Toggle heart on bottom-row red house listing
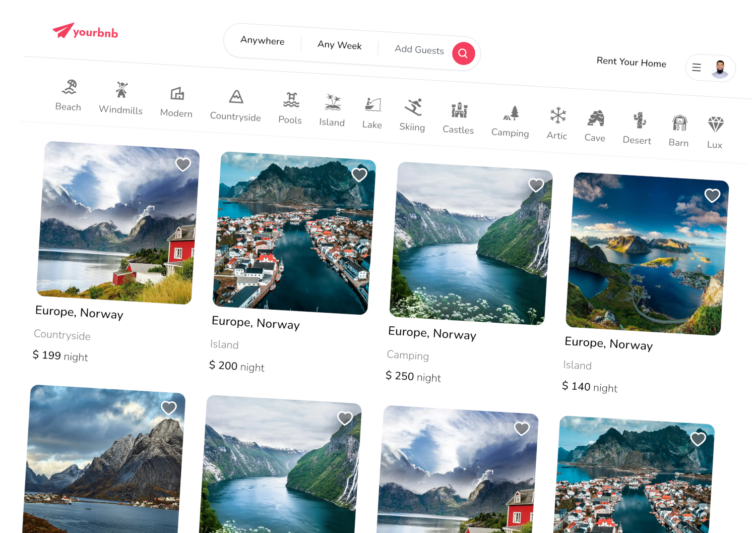The width and height of the screenshot is (756, 533). (522, 429)
